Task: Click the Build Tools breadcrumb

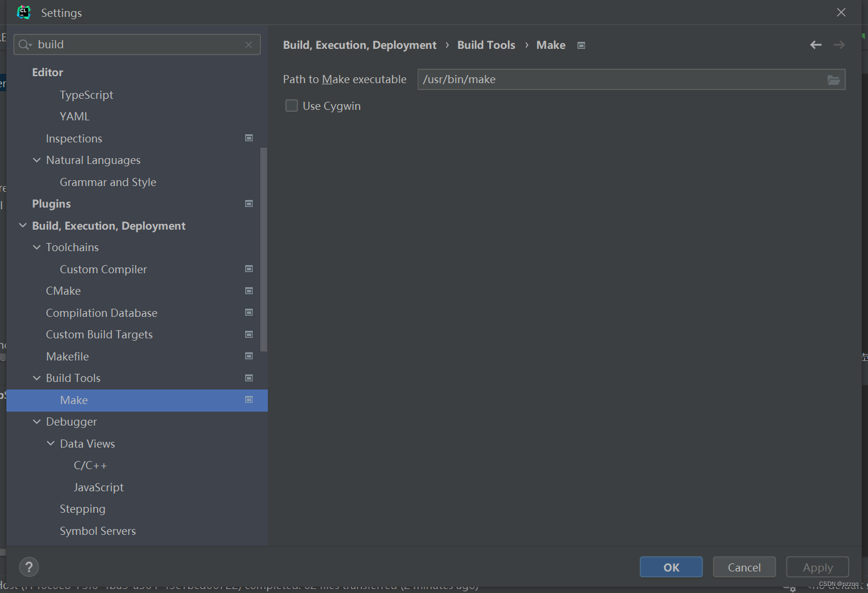Action: pos(486,45)
